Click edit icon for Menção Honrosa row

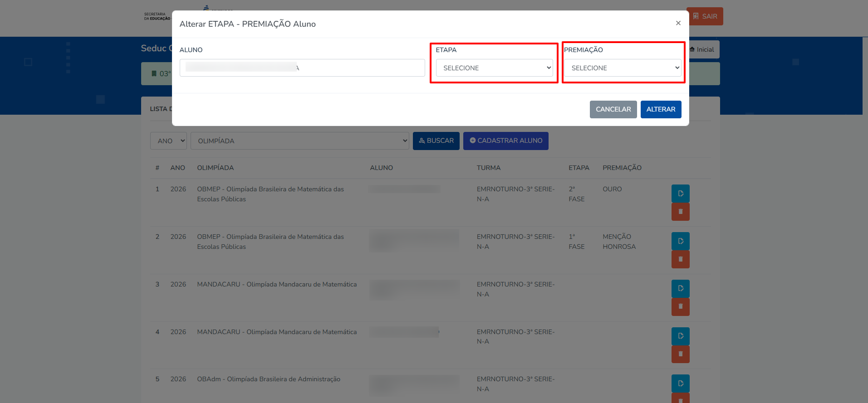pyautogui.click(x=680, y=241)
